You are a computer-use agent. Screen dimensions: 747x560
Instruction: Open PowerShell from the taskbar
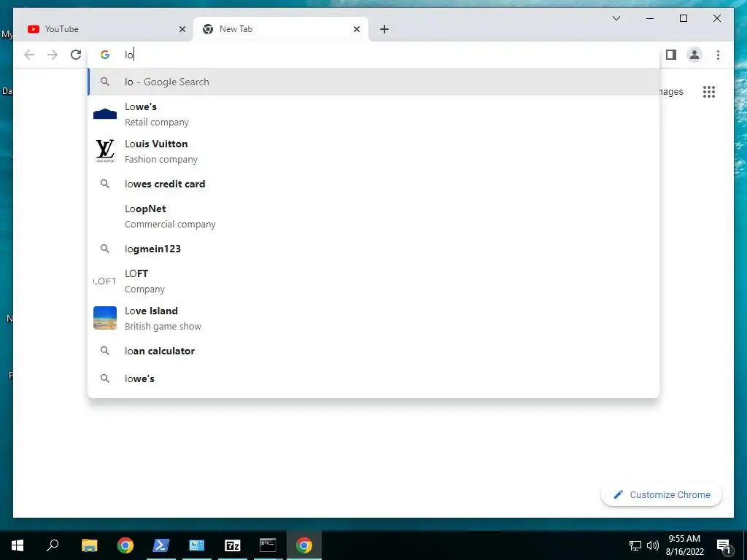(x=161, y=545)
